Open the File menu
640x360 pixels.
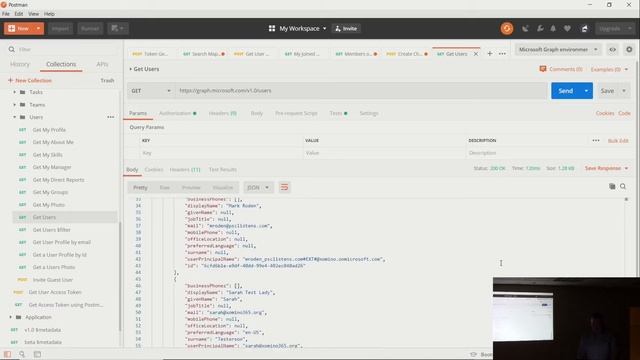point(6,14)
